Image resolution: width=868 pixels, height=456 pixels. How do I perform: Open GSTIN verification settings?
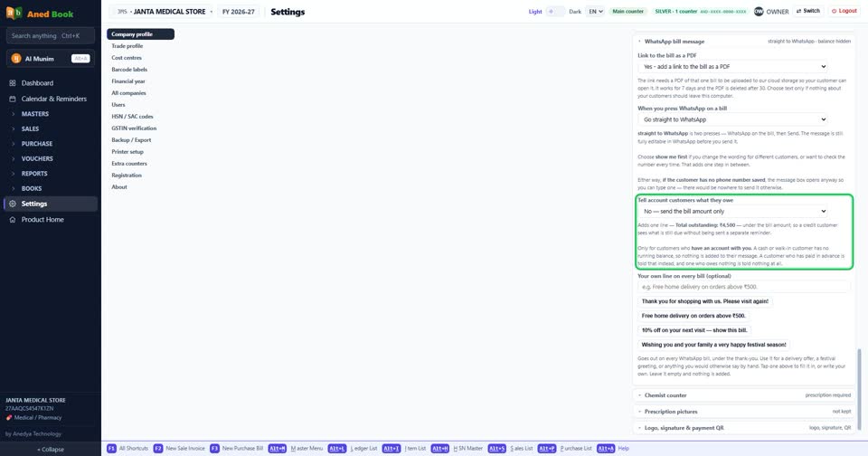(x=141, y=128)
